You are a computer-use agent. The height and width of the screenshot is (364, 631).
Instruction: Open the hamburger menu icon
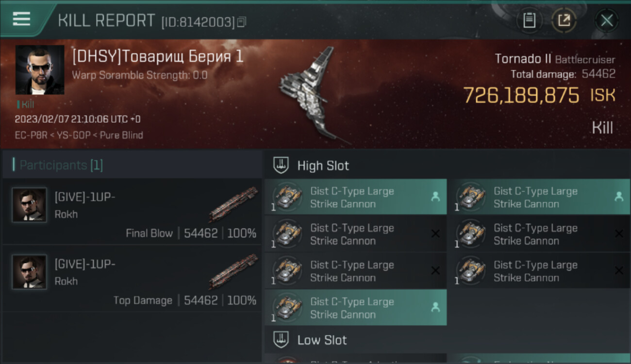pyautogui.click(x=21, y=19)
